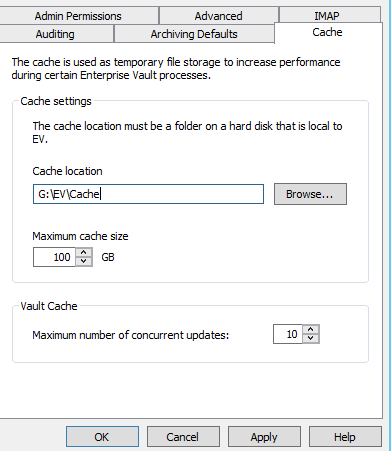The width and height of the screenshot is (391, 451).
Task: Select the Cache tab
Action: (327, 32)
